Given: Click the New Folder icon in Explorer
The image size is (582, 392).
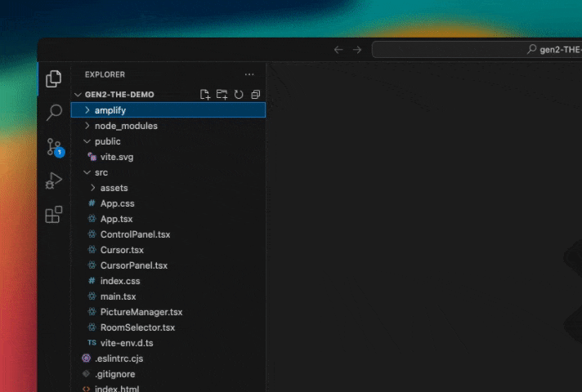Looking at the screenshot, I should coord(222,95).
